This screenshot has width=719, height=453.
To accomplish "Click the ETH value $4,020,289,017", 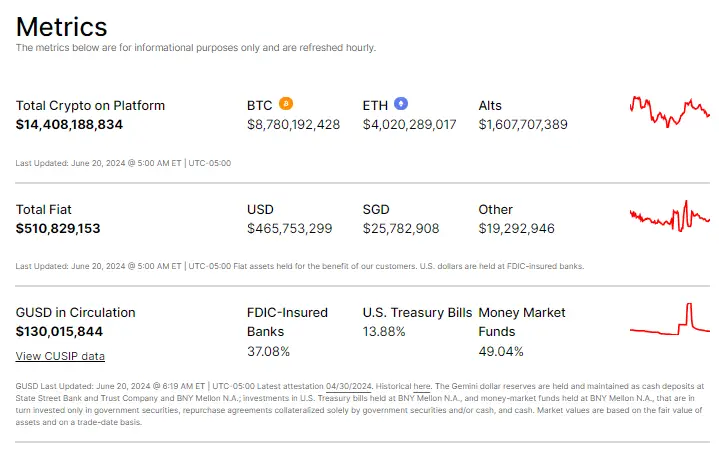I will pos(409,125).
